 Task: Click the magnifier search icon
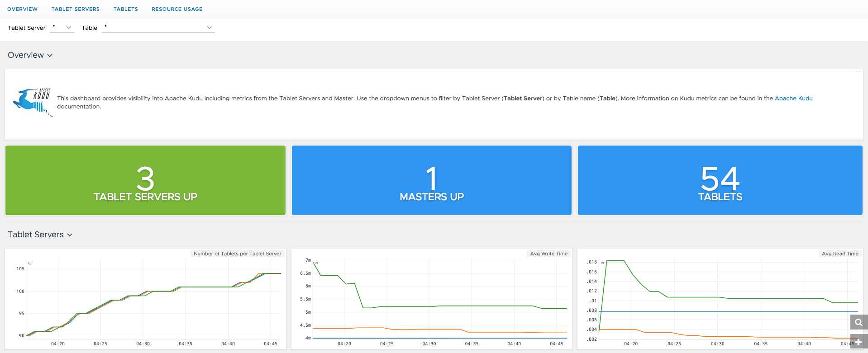point(858,322)
